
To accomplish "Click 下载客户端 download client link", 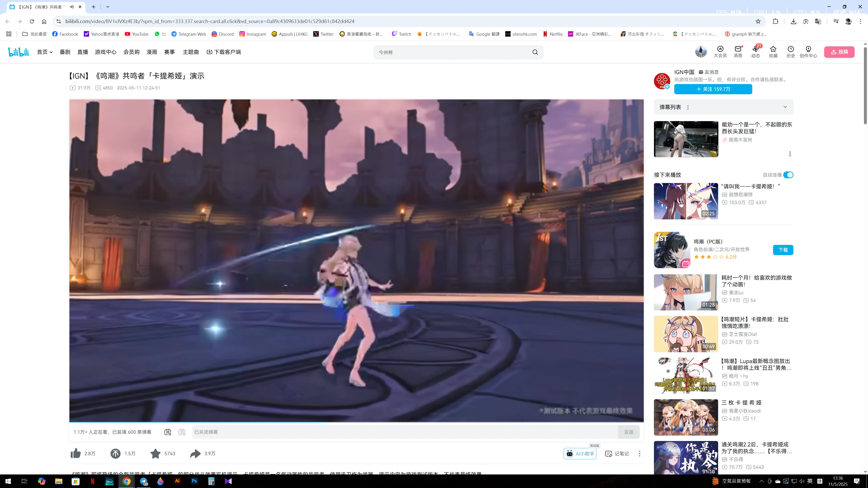I will tap(224, 52).
